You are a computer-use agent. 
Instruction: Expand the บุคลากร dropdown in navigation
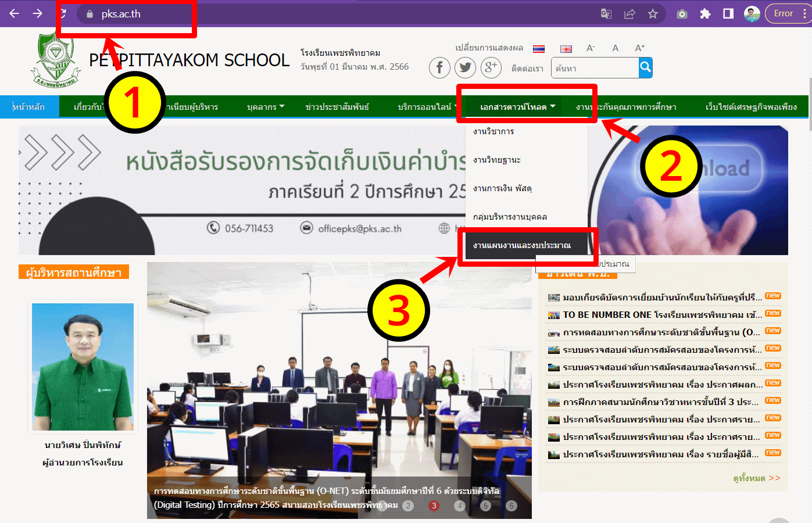click(x=266, y=107)
